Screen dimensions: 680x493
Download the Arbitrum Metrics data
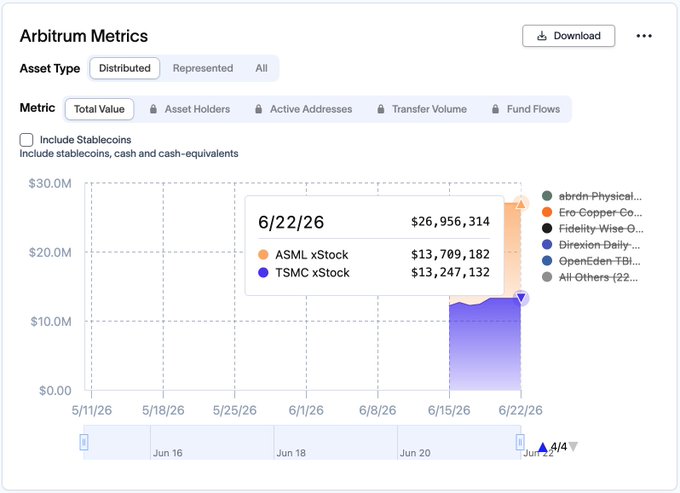click(568, 36)
